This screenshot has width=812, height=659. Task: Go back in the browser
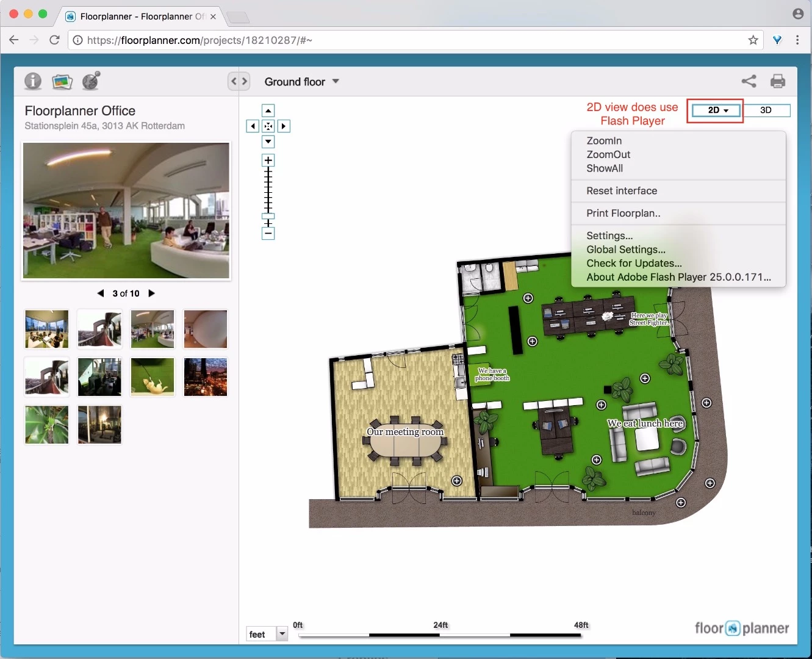tap(14, 40)
